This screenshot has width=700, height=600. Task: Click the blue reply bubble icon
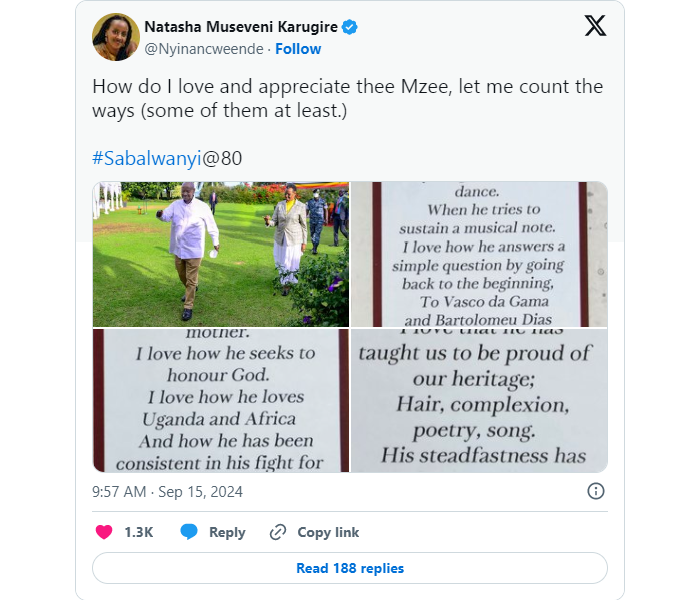189,532
